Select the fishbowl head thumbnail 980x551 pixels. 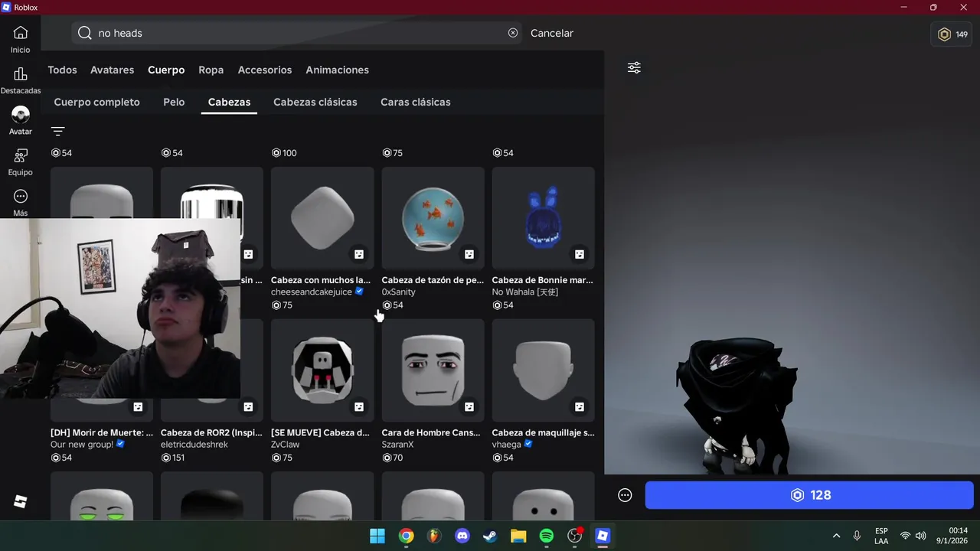(x=433, y=218)
